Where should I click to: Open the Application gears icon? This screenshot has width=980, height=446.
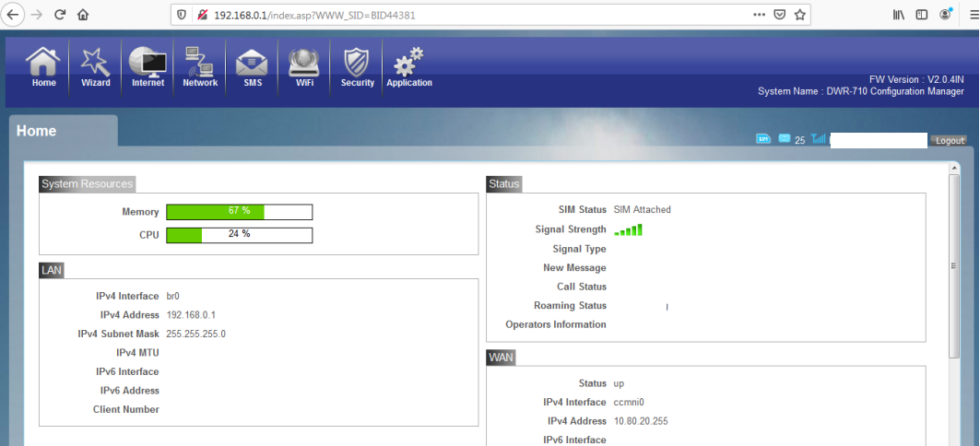click(x=408, y=67)
